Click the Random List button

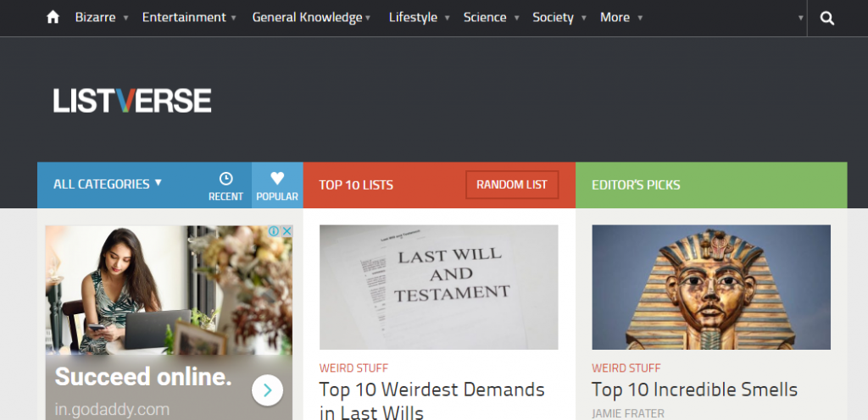[x=512, y=185]
